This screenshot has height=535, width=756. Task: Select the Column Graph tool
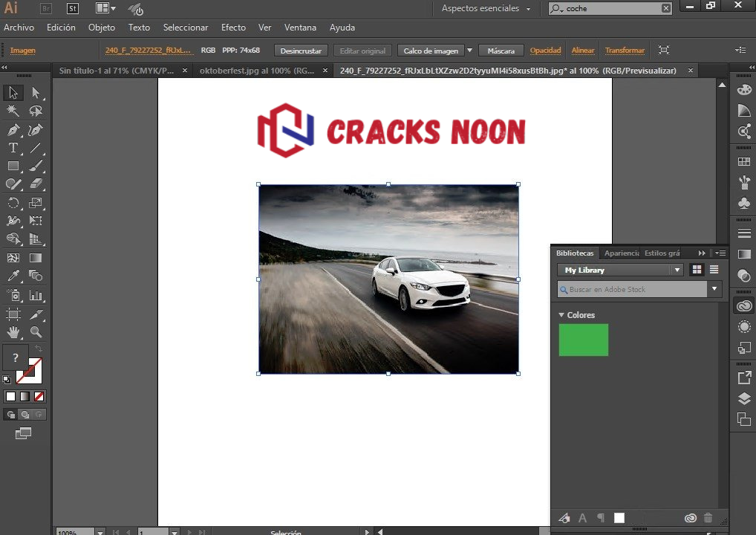[x=35, y=295]
